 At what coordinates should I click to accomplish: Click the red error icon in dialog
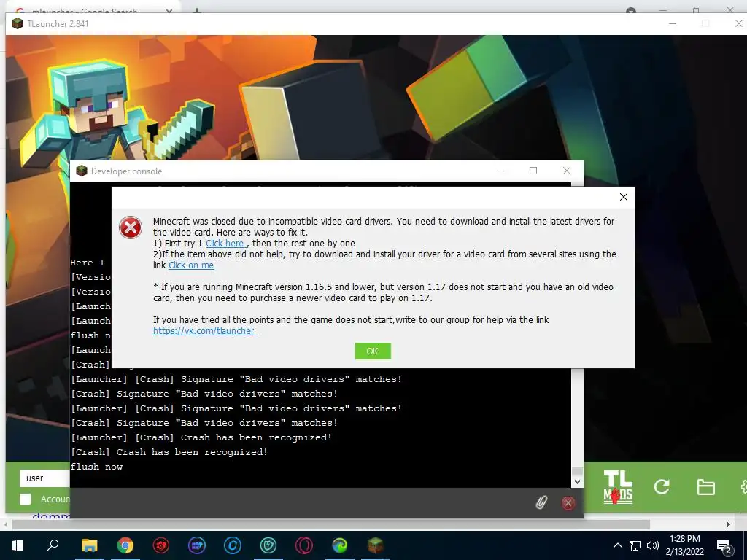131,227
